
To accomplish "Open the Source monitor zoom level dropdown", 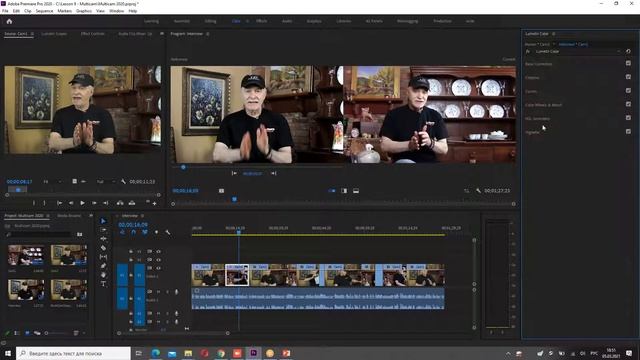I will 52,181.
